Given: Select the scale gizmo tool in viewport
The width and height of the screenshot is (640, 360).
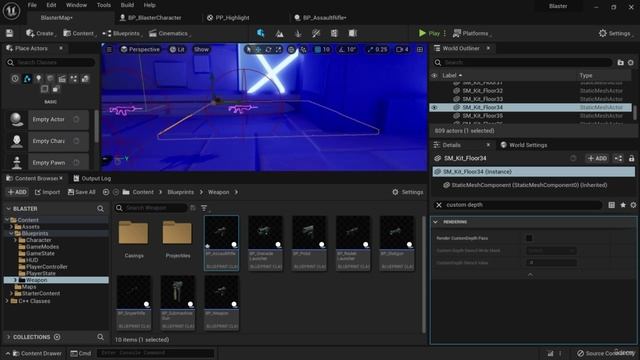Looking at the screenshot, I should click(278, 49).
